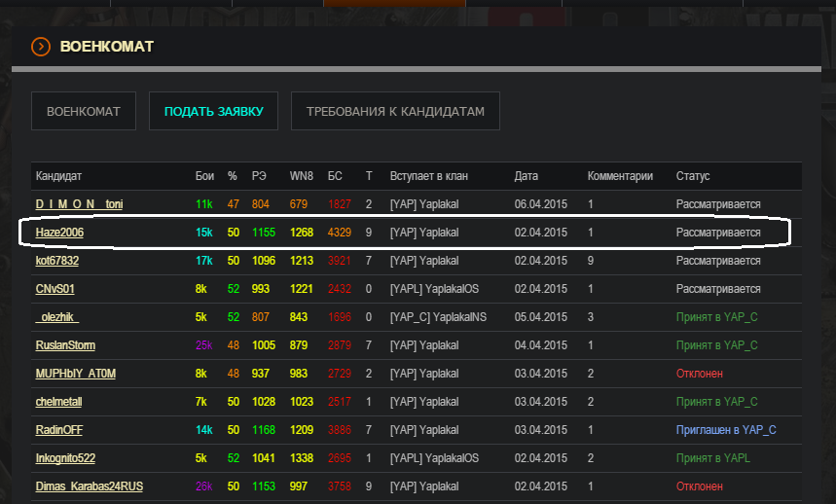Click Dimas_Karabas24RUS candidate link
This screenshot has width=836, height=504.
[90, 486]
